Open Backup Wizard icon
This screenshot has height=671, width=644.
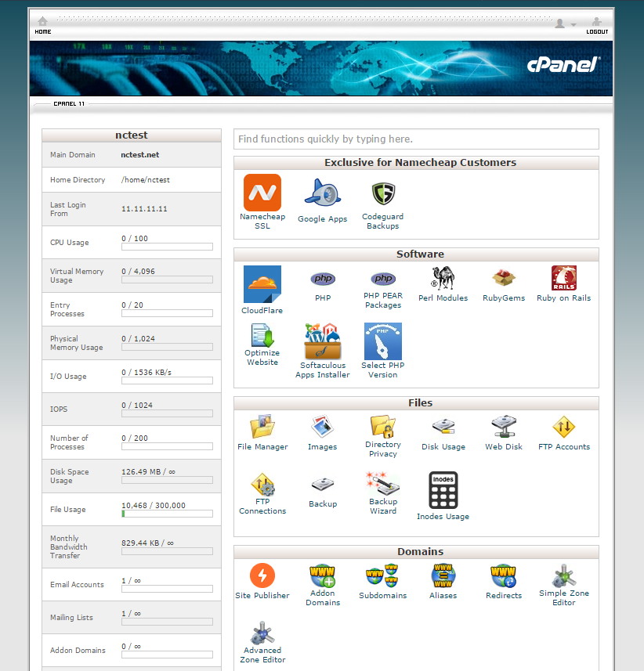pyautogui.click(x=383, y=484)
